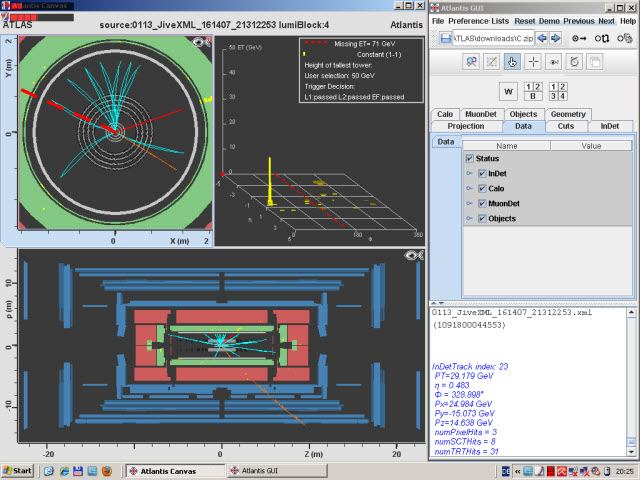Choose the single W window layout
Image resolution: width=640 pixels, height=480 pixels.
coord(508,91)
